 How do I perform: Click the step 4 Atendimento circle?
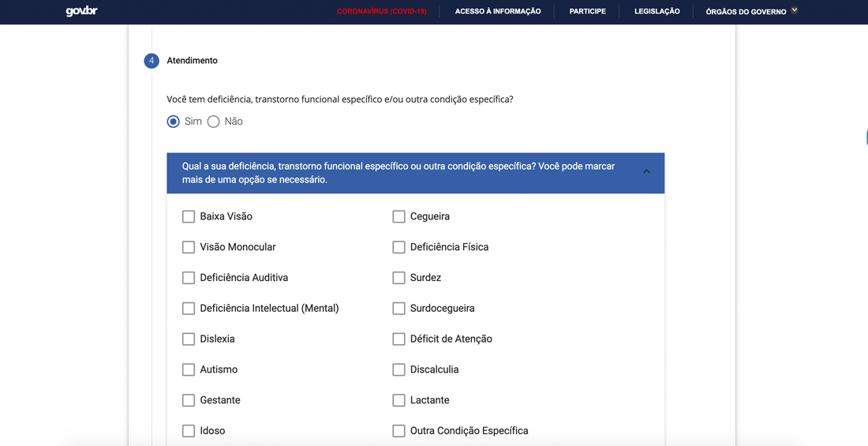click(152, 61)
